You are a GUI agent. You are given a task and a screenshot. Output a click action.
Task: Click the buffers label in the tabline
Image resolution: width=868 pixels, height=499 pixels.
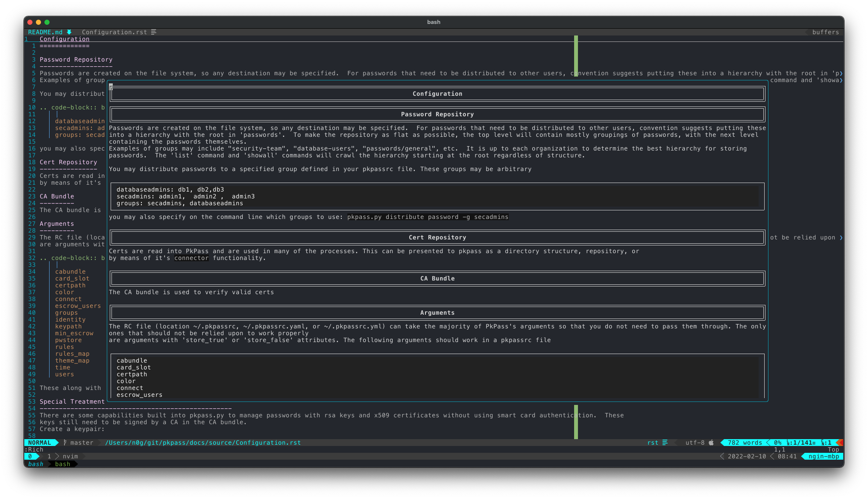tap(825, 32)
